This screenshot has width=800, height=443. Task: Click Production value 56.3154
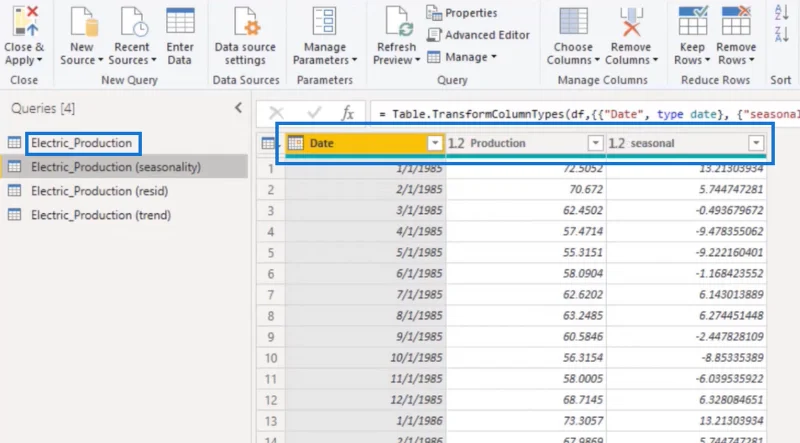526,358
